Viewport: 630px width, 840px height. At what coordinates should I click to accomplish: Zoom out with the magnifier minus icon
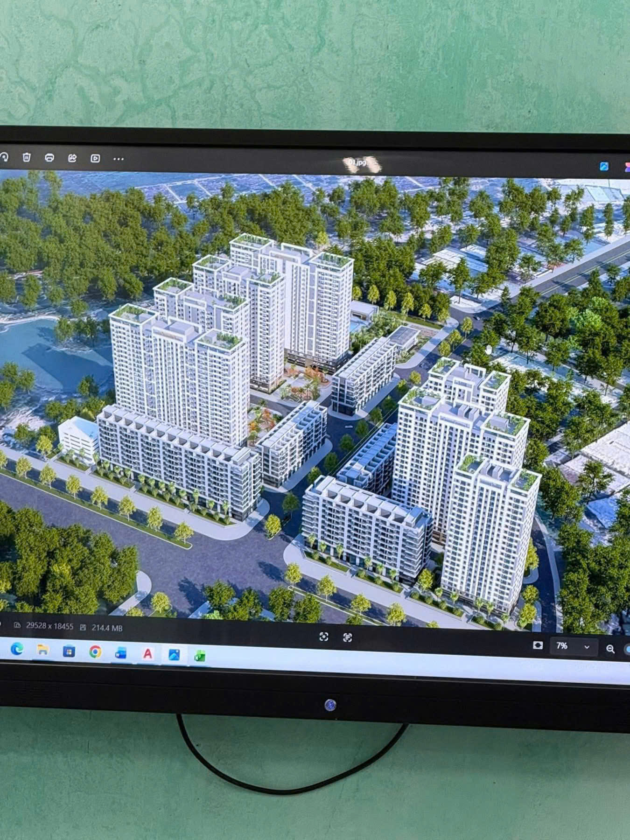coord(610,649)
